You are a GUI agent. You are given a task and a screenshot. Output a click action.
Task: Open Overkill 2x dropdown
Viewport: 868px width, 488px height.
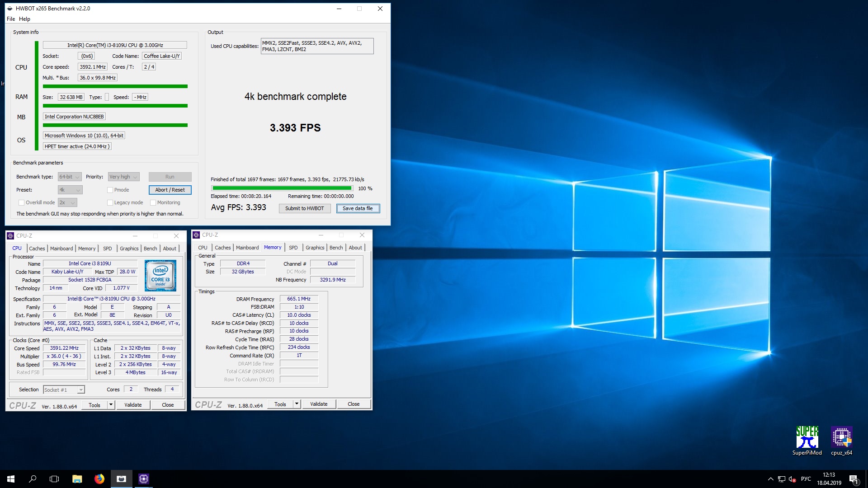[x=67, y=203]
